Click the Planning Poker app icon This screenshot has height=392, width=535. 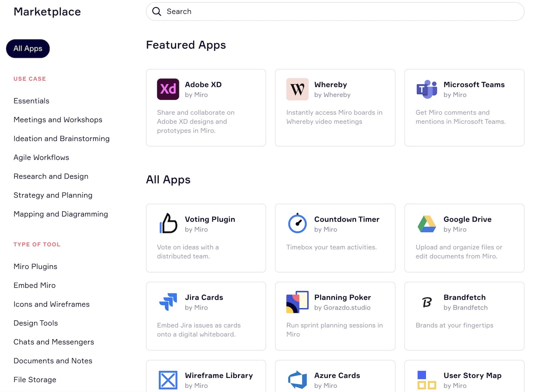coord(297,302)
